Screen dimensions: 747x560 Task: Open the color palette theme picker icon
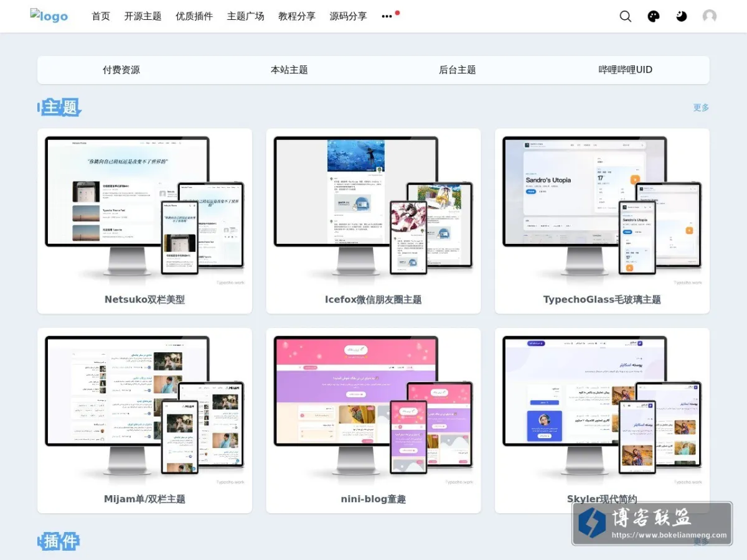[654, 16]
